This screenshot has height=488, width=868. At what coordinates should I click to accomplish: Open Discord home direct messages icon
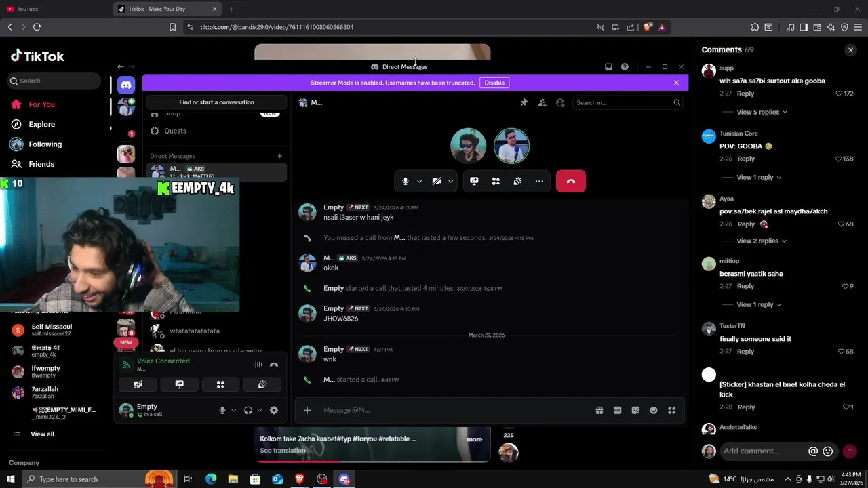click(x=125, y=85)
